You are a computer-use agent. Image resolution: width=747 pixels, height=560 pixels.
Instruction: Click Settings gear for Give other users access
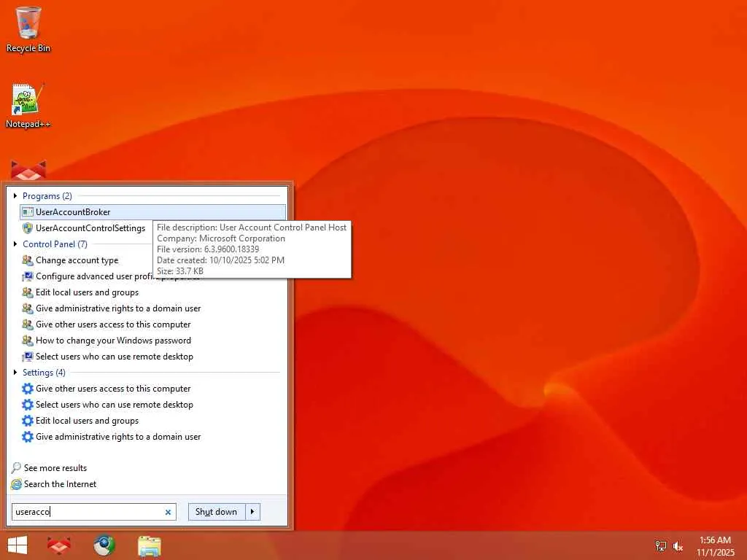coord(28,389)
